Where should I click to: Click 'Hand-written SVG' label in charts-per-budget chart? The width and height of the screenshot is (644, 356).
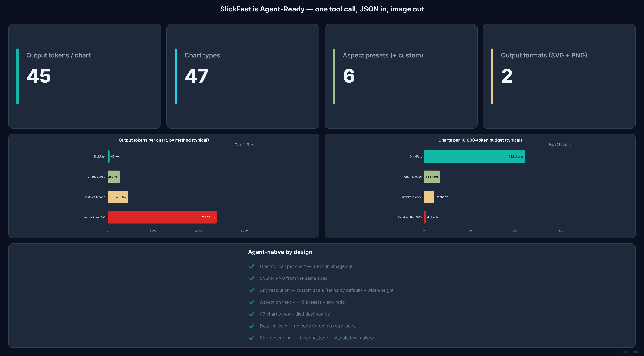[410, 217]
